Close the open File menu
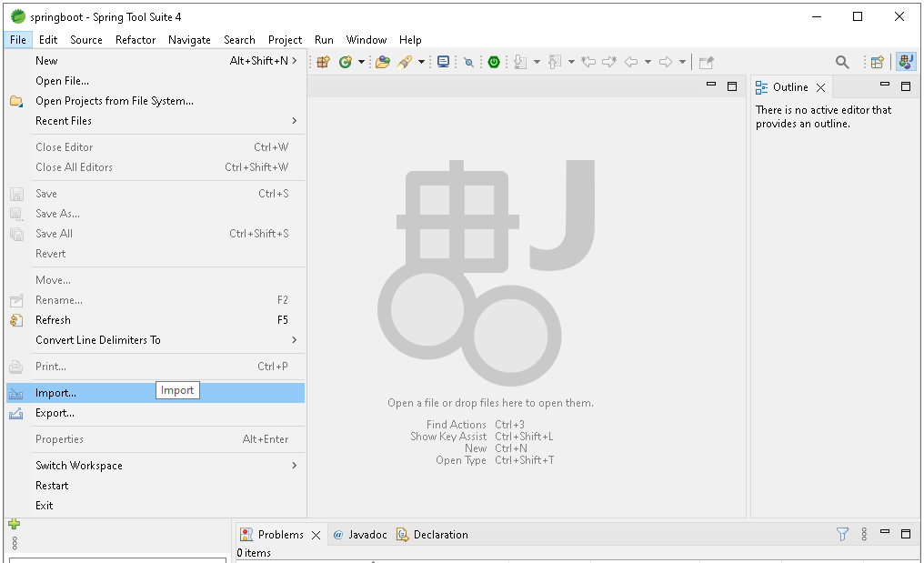 tap(18, 40)
